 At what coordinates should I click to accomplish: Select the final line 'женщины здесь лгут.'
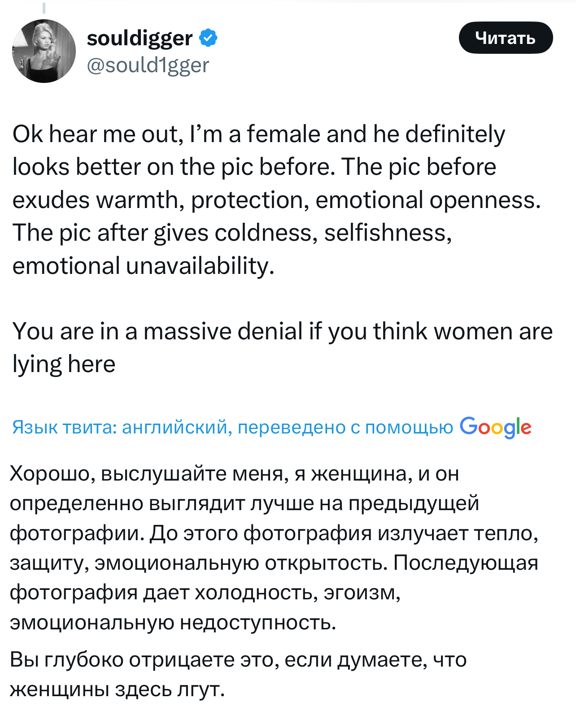pyautogui.click(x=117, y=689)
